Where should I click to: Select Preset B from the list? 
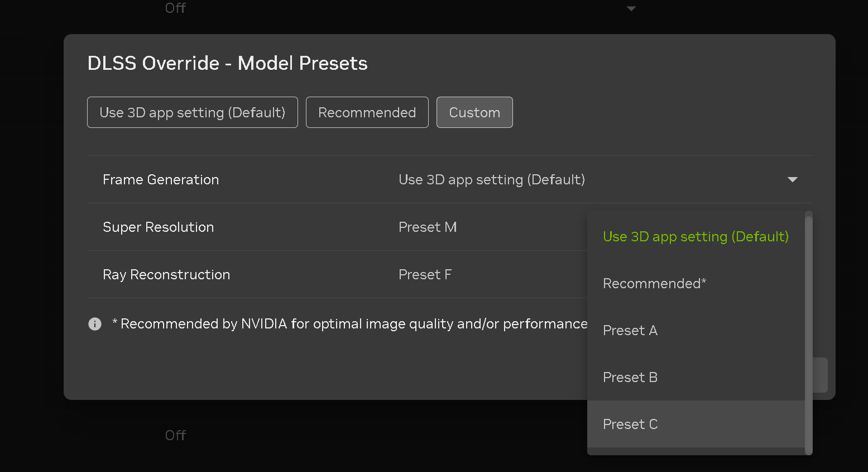[696, 377]
